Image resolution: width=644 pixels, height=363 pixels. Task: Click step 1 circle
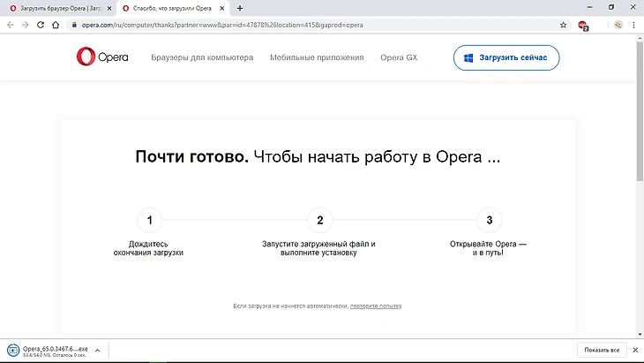(150, 220)
